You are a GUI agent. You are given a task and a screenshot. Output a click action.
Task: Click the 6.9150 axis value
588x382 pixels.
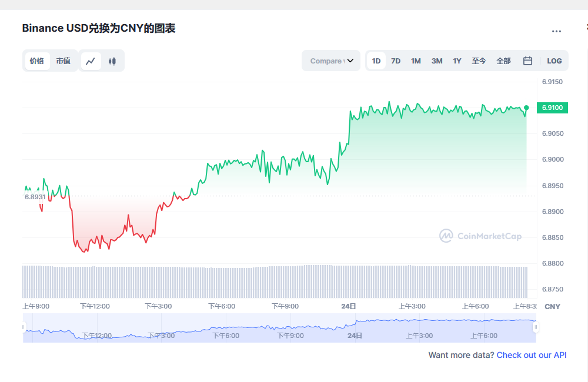552,82
